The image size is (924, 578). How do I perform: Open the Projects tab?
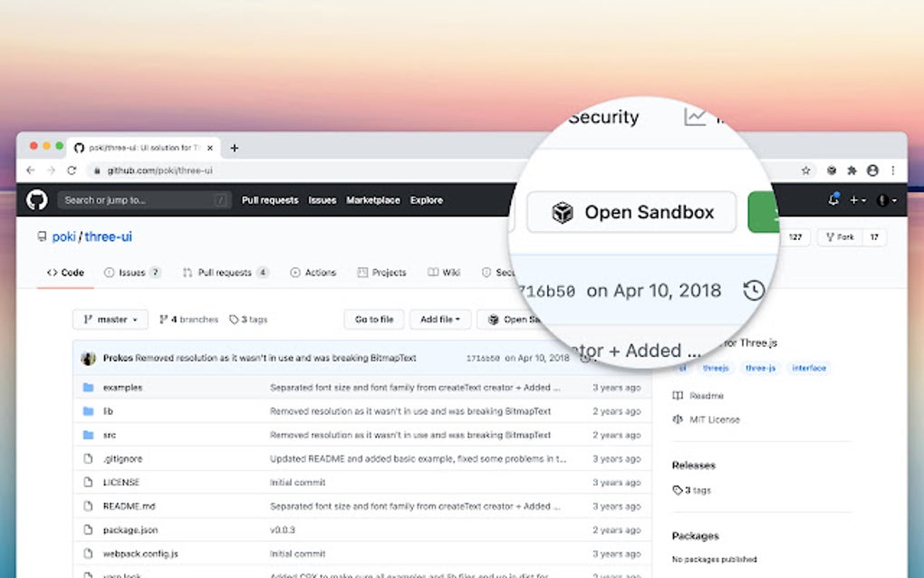point(382,272)
